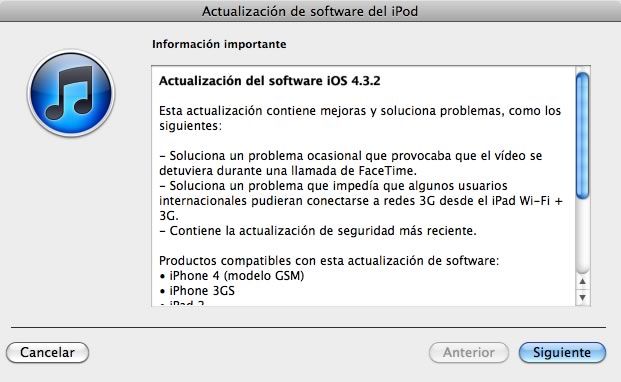Screen dimensions: 621x382
Task: Click the scroll up arrow
Action: click(582, 281)
